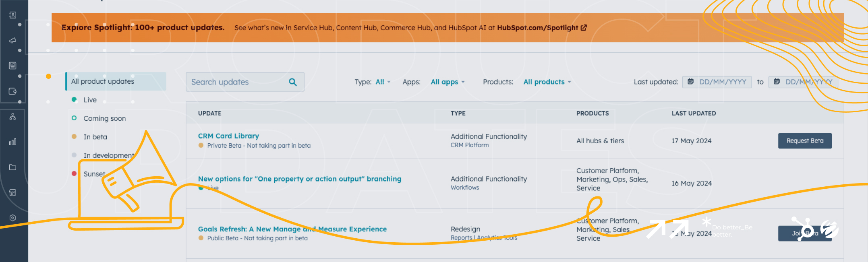Open the reporting bar chart sidebar icon

(x=12, y=142)
